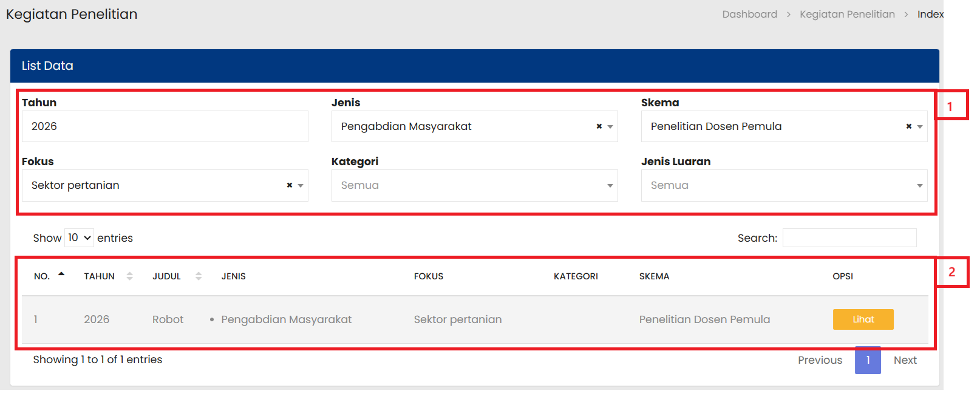Remove the Fokus filter using x icon
The height and width of the screenshot is (399, 980).
click(290, 185)
